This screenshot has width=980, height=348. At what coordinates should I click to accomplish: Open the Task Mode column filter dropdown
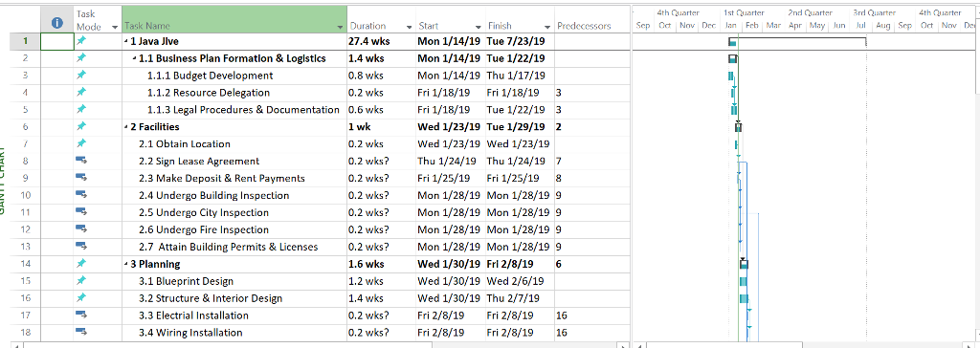tap(115, 27)
